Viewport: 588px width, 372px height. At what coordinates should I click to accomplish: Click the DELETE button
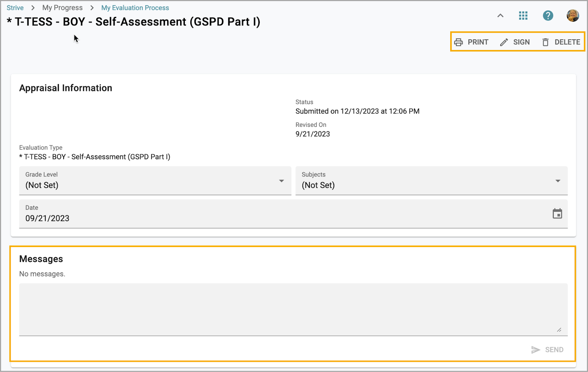click(561, 42)
